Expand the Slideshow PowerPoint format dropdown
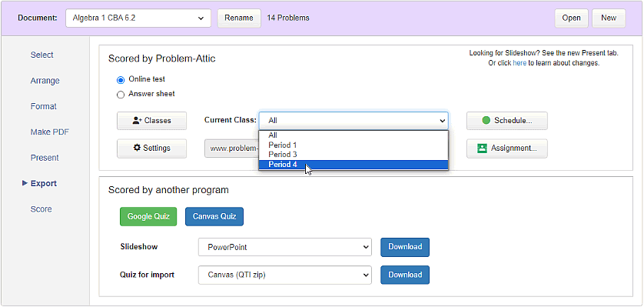 click(x=285, y=247)
